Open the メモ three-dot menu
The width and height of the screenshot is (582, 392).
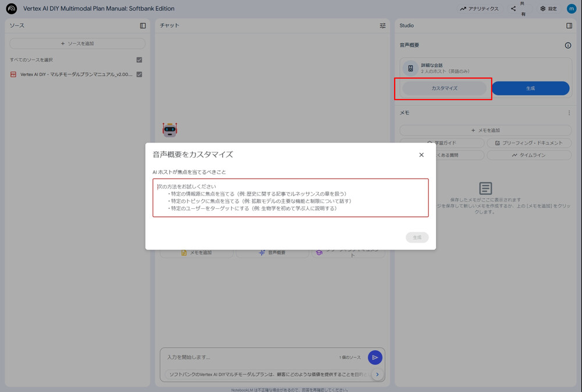pyautogui.click(x=569, y=113)
